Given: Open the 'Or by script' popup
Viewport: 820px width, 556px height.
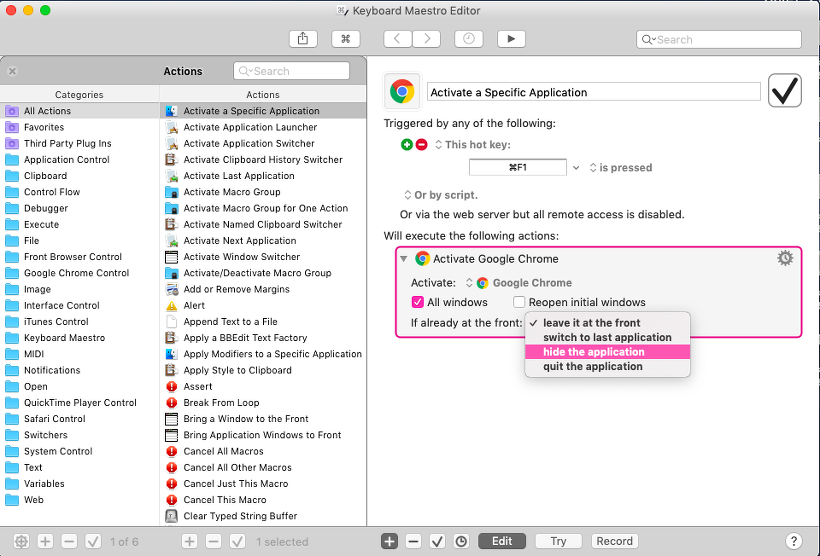Looking at the screenshot, I should [441, 195].
